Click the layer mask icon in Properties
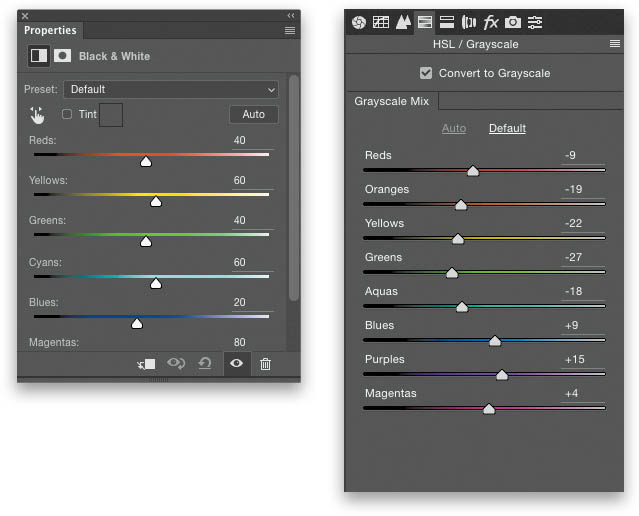The width and height of the screenshot is (639, 516). click(62, 55)
